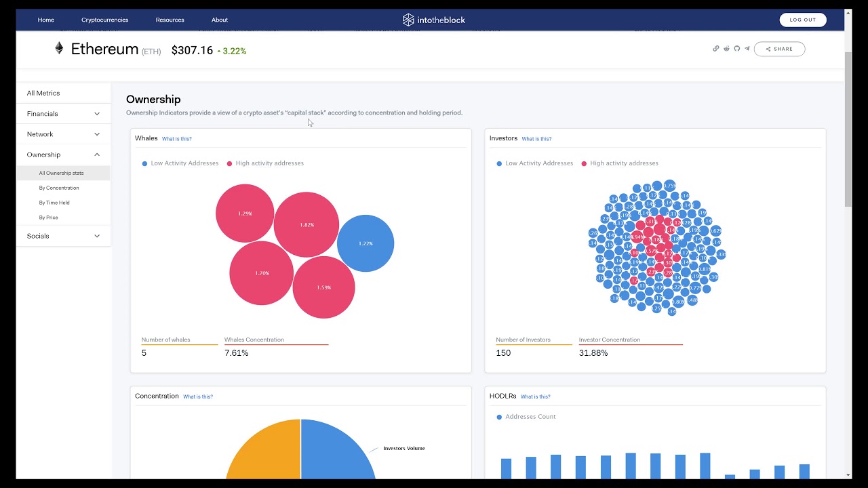Expand the Socials section
Image resolution: width=868 pixels, height=488 pixels.
point(63,236)
